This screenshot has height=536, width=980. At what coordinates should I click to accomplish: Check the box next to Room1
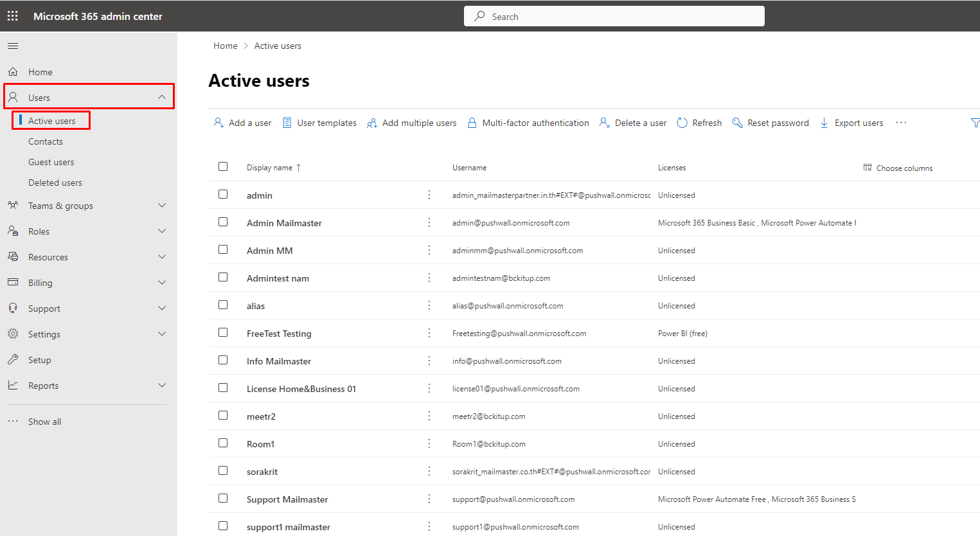click(x=223, y=443)
